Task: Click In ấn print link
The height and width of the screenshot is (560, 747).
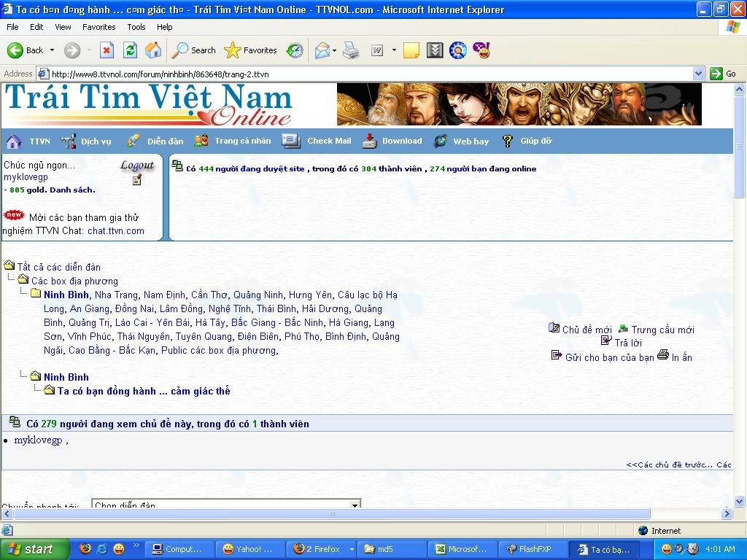Action: (x=682, y=357)
